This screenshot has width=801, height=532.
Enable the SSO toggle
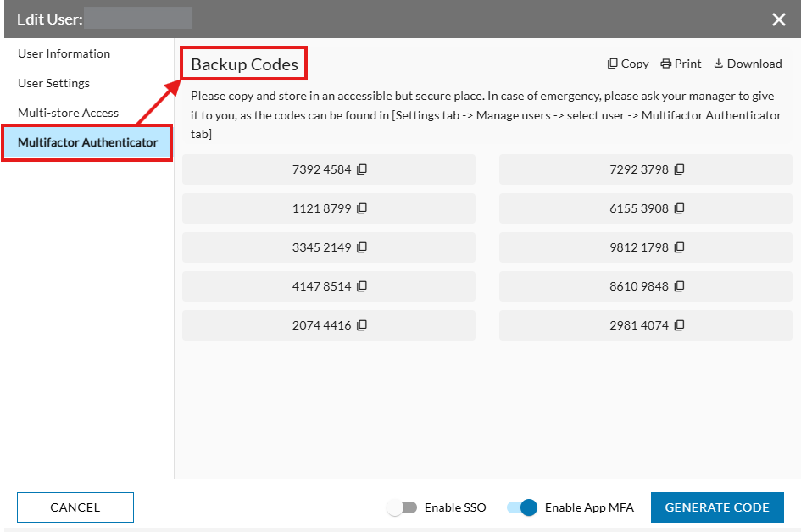[x=403, y=507]
